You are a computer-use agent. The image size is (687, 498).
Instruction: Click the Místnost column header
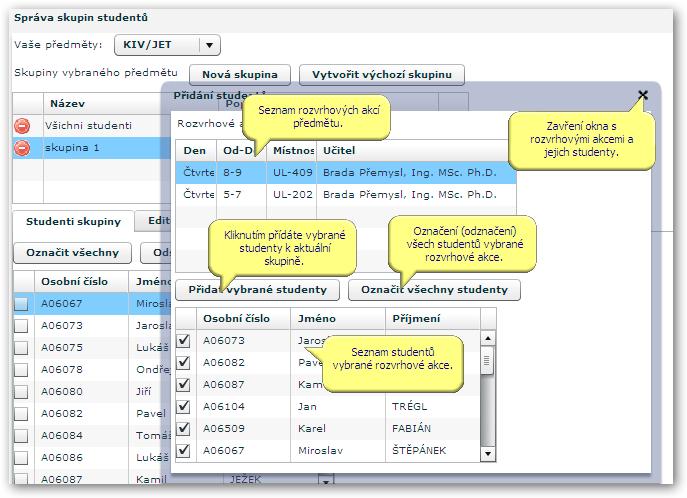(x=292, y=151)
